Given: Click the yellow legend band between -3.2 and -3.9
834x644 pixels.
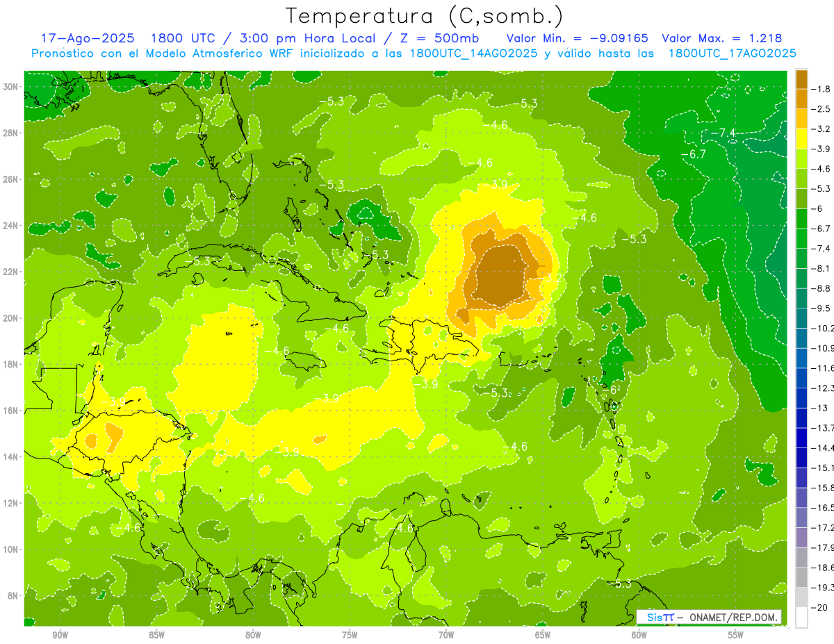Looking at the screenshot, I should pyautogui.click(x=801, y=139).
